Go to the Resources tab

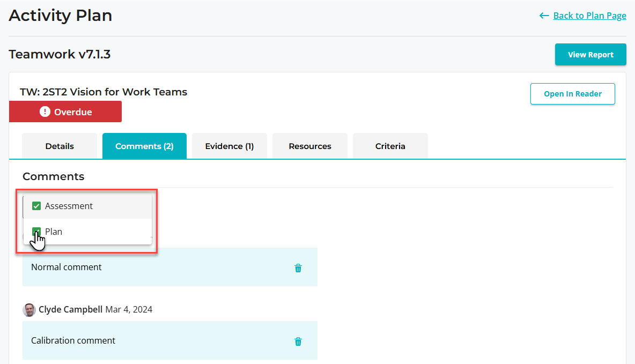[x=310, y=146]
